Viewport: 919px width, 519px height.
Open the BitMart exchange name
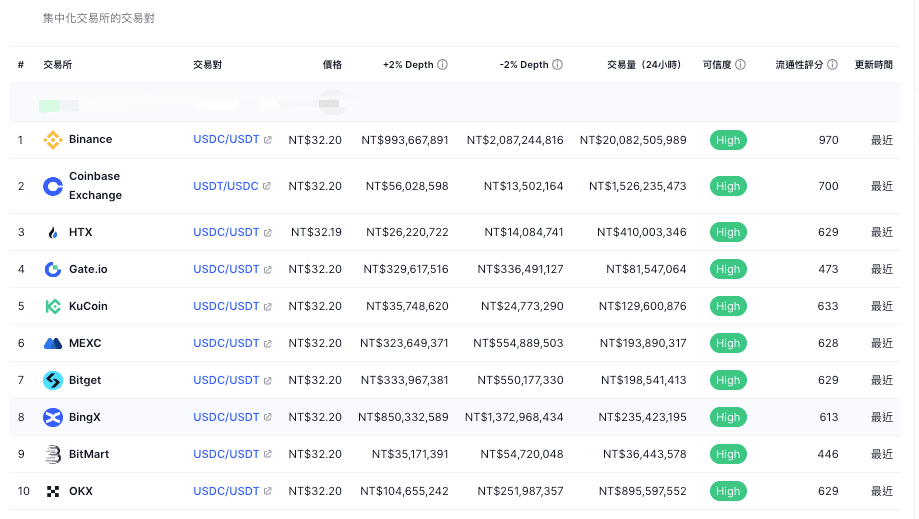(89, 453)
